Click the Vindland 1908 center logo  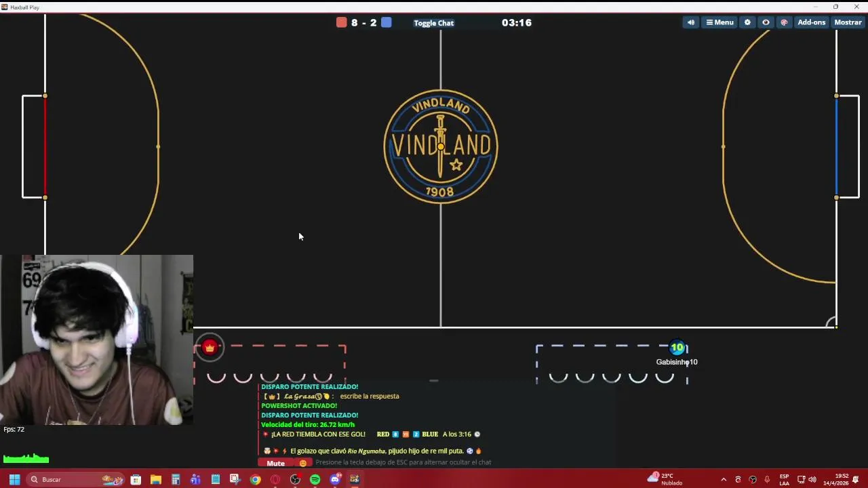pyautogui.click(x=441, y=146)
